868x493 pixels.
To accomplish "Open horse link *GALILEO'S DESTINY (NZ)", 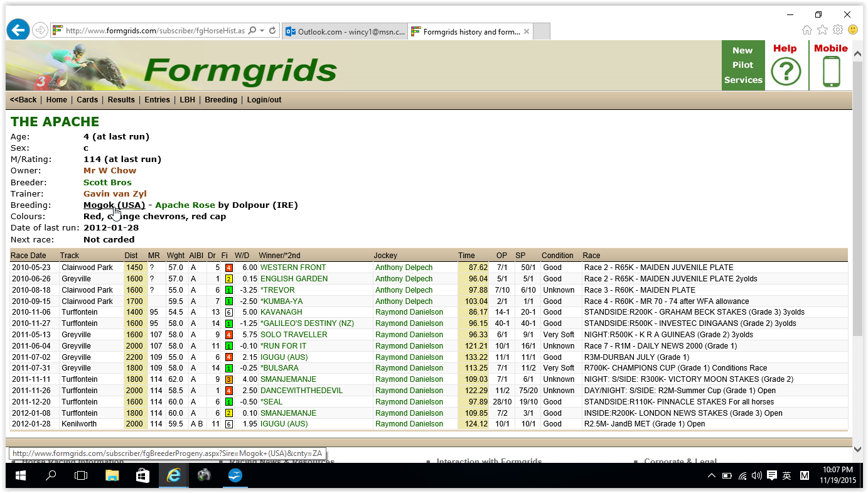I will point(307,323).
